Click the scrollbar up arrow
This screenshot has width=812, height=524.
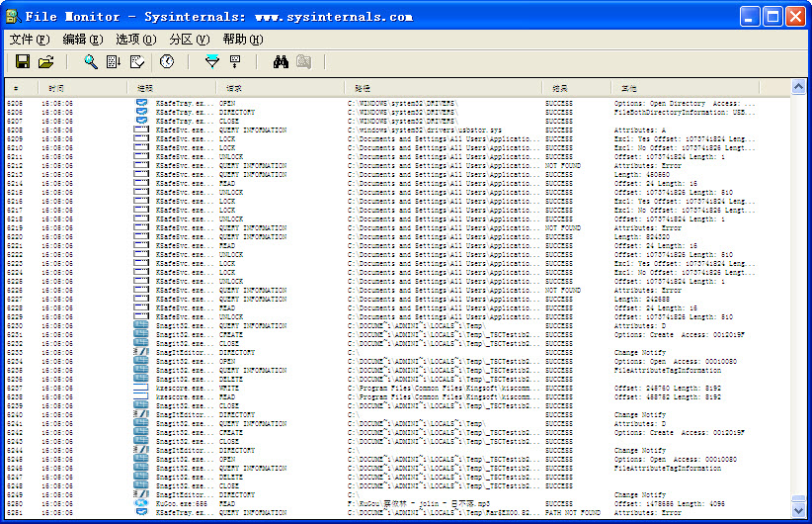pos(798,87)
